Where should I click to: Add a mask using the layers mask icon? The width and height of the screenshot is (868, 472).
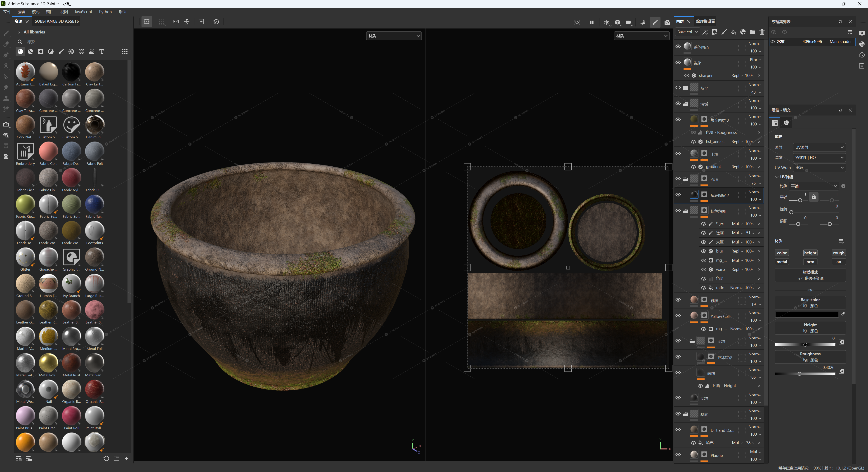(714, 32)
